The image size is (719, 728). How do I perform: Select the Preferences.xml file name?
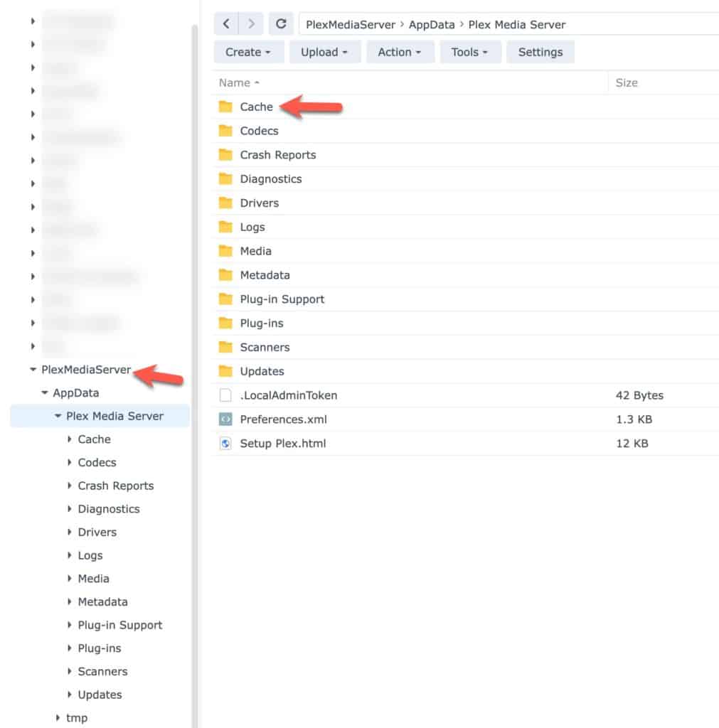(x=283, y=419)
